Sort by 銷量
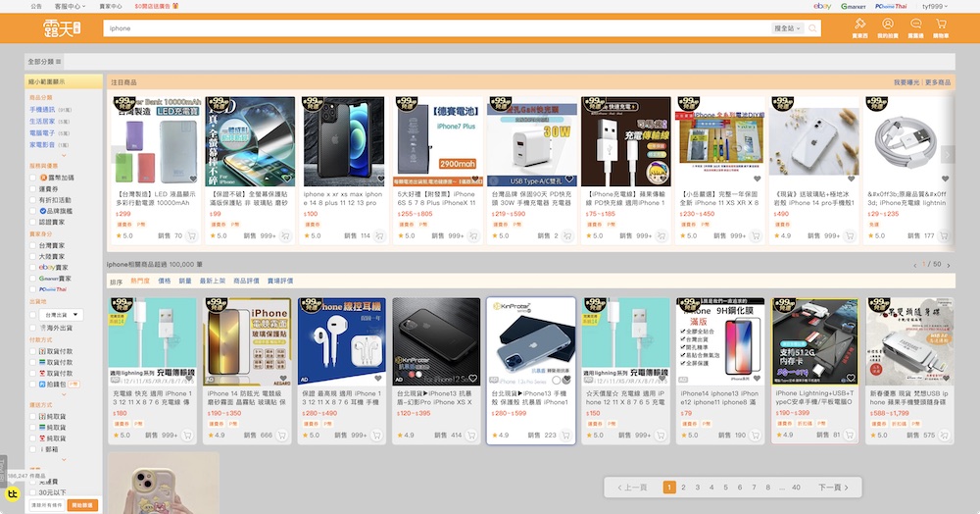980x514 pixels. 185,282
